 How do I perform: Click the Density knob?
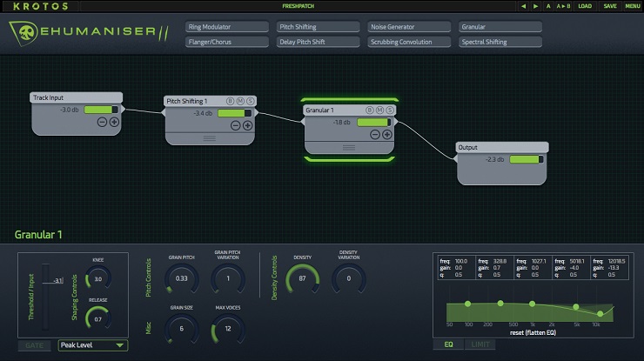coord(303,278)
